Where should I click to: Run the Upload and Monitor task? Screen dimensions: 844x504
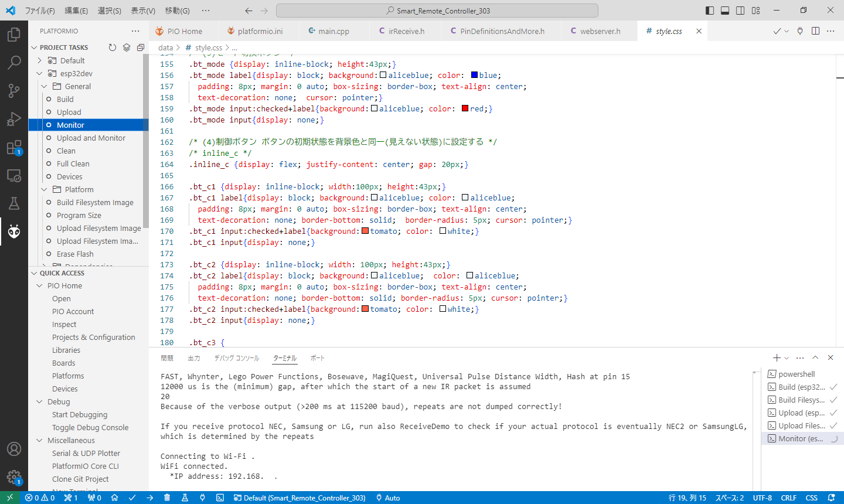pos(91,138)
